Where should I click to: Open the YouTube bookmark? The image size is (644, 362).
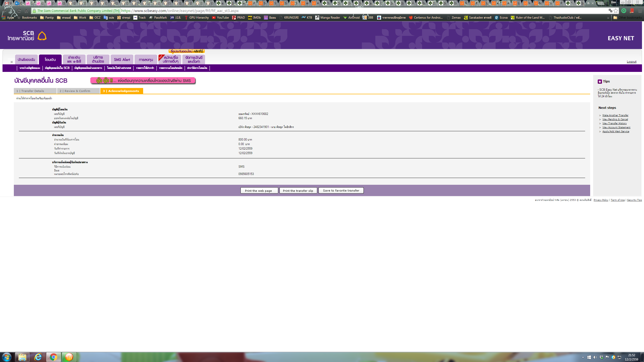tap(220, 18)
